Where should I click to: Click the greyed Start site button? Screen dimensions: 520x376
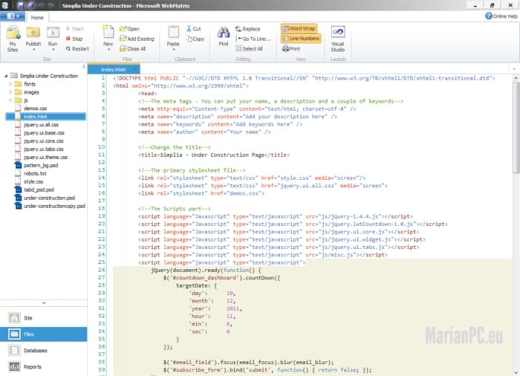[75, 29]
